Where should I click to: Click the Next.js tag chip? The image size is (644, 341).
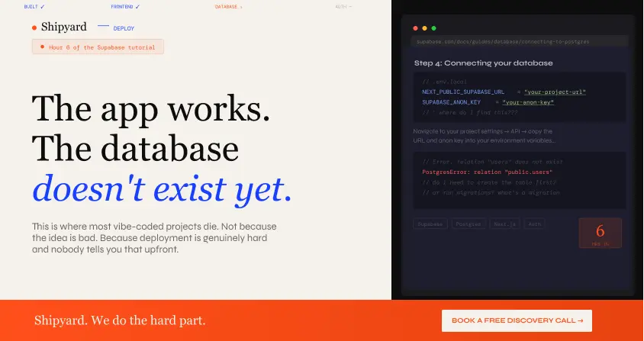pyautogui.click(x=505, y=224)
